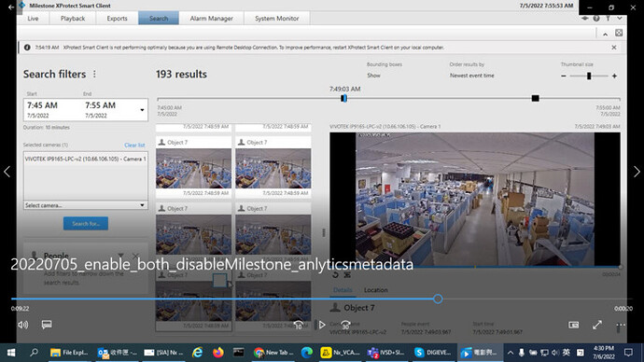Open Outlook from the taskbar
This screenshot has height=362, width=644.
point(117,353)
